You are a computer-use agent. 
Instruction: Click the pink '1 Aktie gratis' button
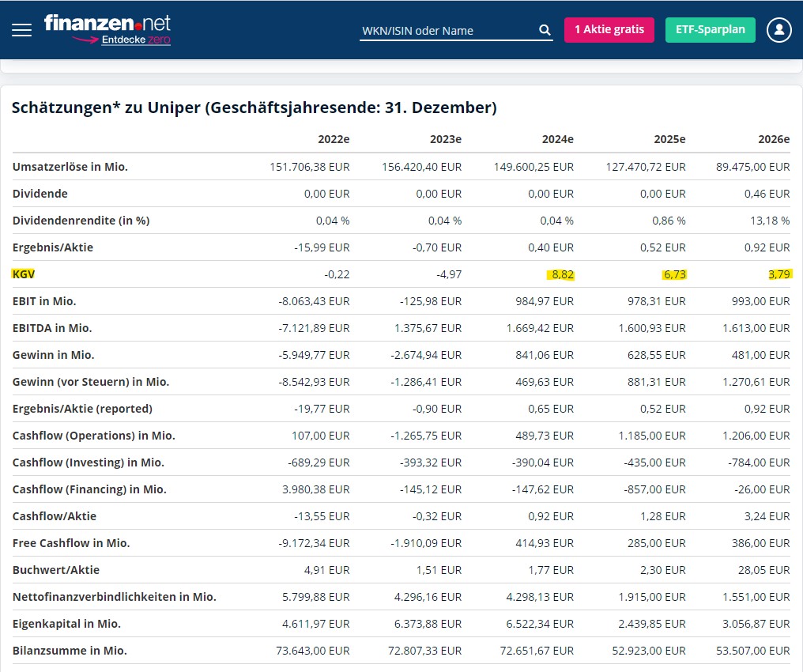609,29
